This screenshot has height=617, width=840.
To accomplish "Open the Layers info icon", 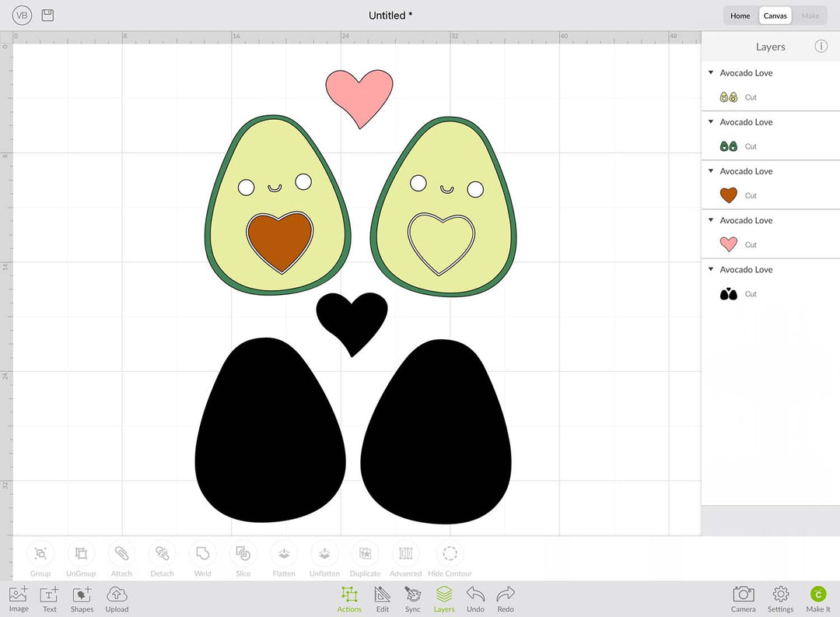I will tap(821, 46).
